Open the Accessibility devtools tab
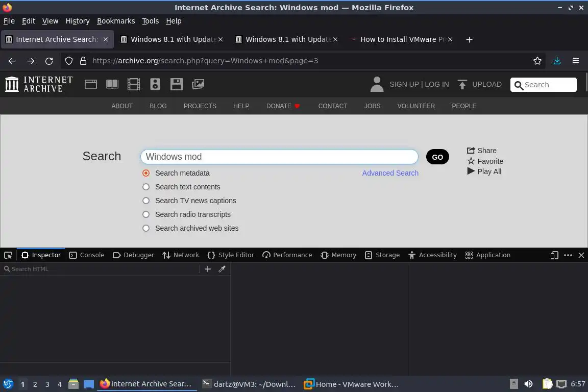This screenshot has height=392, width=588. point(432,255)
